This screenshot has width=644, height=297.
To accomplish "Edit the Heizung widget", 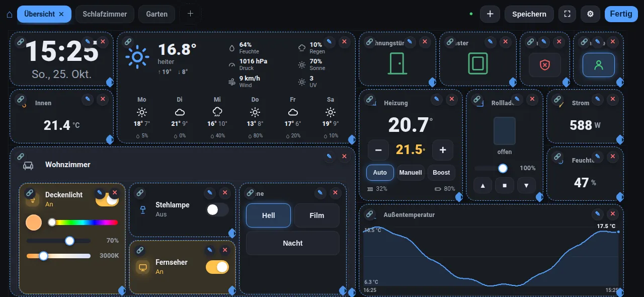I will (x=437, y=99).
